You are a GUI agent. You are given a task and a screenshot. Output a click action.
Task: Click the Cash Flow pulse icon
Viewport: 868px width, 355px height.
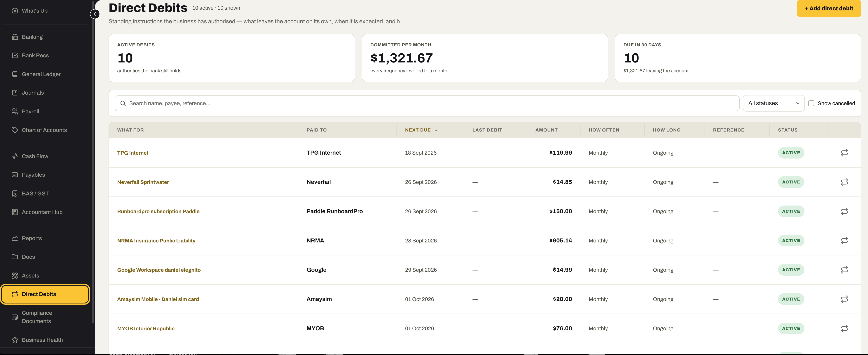click(15, 156)
